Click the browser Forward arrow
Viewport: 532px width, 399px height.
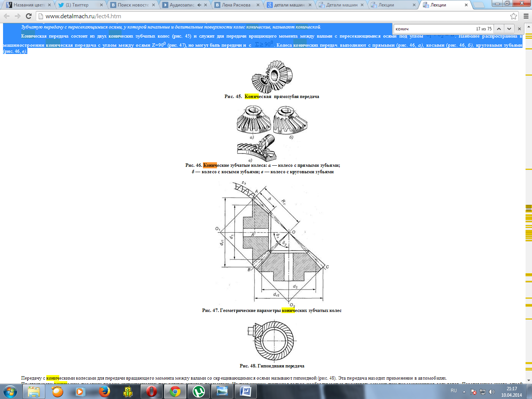(x=17, y=16)
